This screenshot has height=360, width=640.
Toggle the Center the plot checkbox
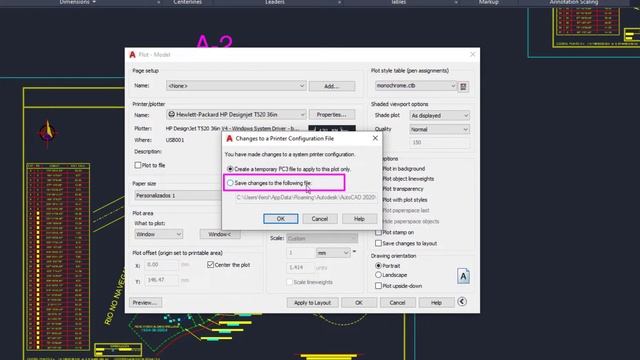[x=211, y=265]
